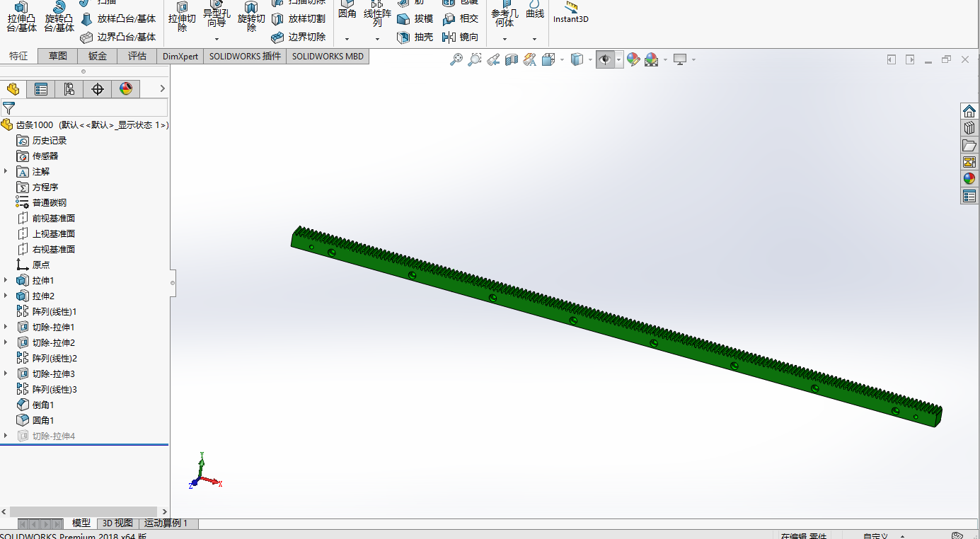Open the SOLIDWORKS MBD tab

pos(328,56)
